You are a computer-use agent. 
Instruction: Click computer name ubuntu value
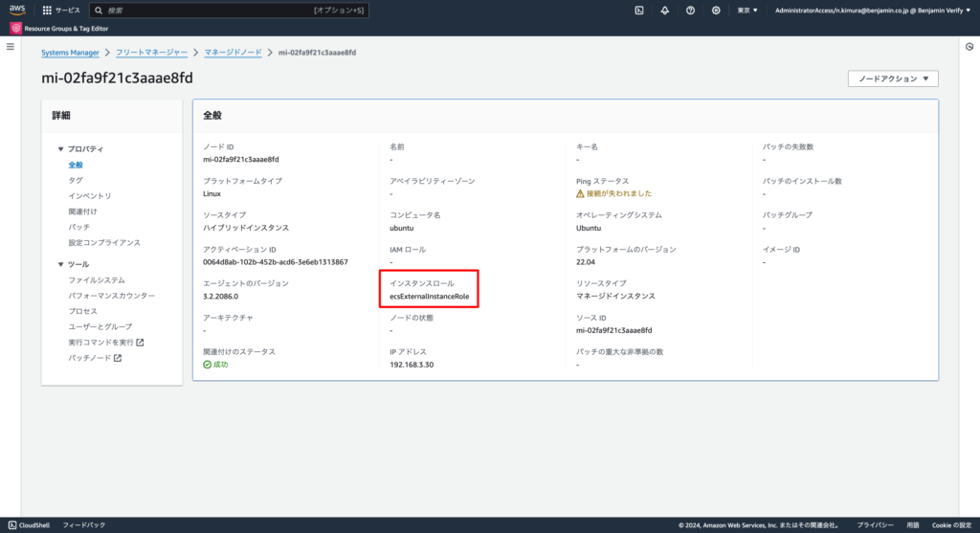[x=401, y=228]
